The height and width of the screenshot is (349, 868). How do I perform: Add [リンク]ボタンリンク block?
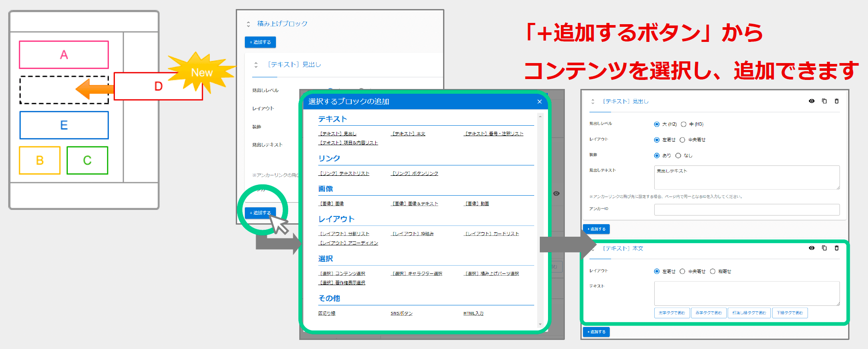[x=415, y=174]
